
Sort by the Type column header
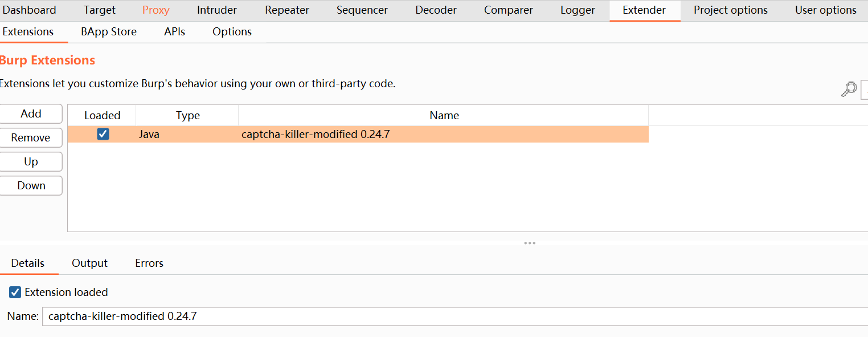(187, 115)
